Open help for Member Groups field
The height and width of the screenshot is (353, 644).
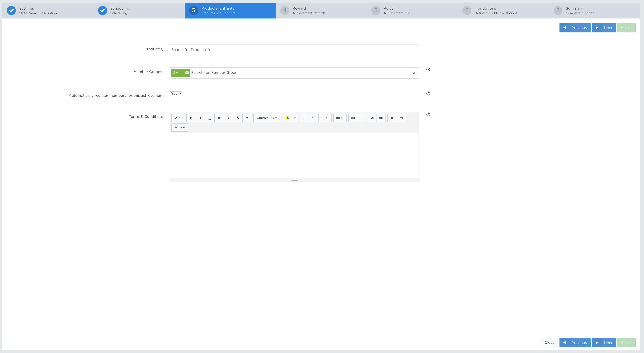click(428, 70)
